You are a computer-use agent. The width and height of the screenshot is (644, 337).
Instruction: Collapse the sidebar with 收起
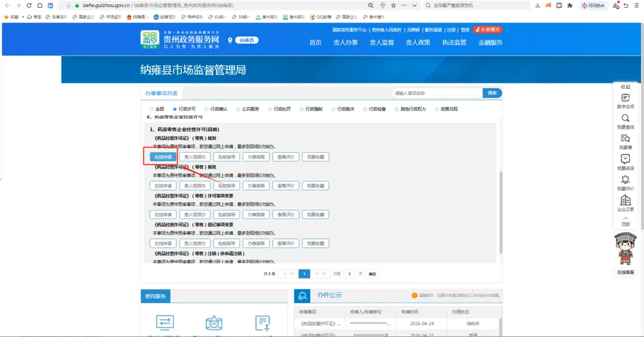[625, 86]
